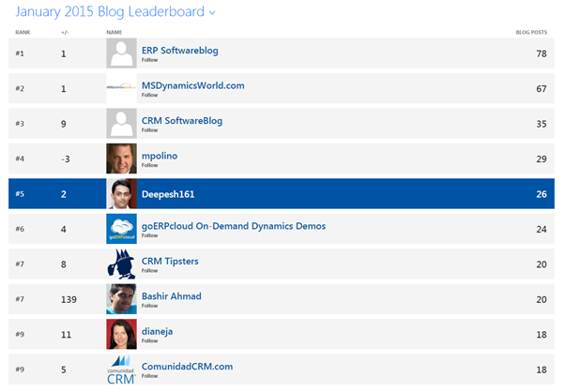Click the MSDynamicsWorld.com logo image
This screenshot has width=565, height=392.
coord(121,88)
